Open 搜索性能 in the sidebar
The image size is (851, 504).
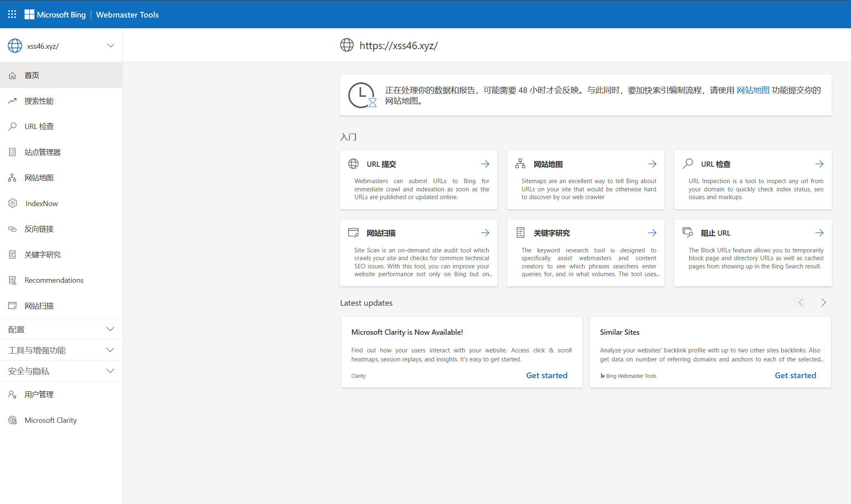(x=61, y=101)
